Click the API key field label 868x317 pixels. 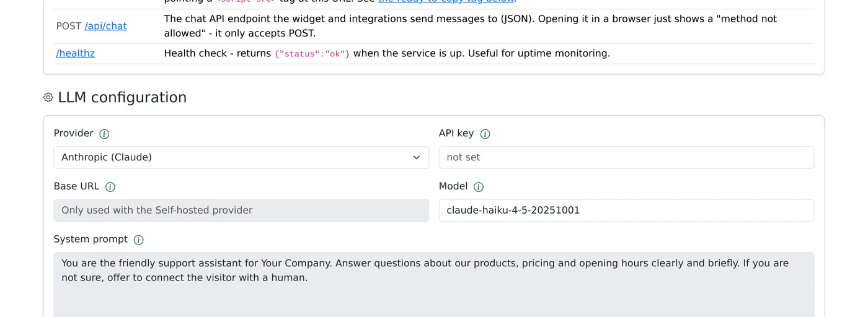tap(456, 133)
